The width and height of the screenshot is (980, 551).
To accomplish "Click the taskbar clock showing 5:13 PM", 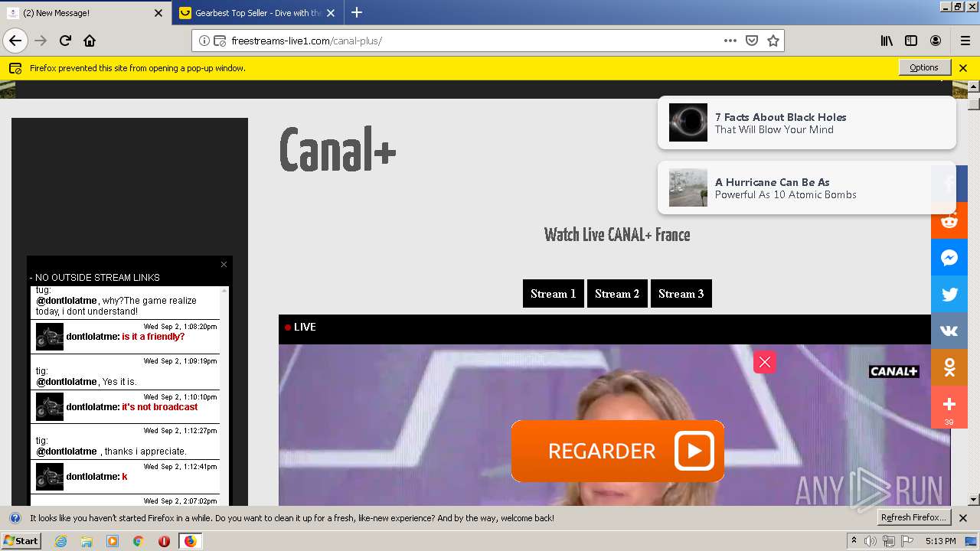I will [940, 541].
